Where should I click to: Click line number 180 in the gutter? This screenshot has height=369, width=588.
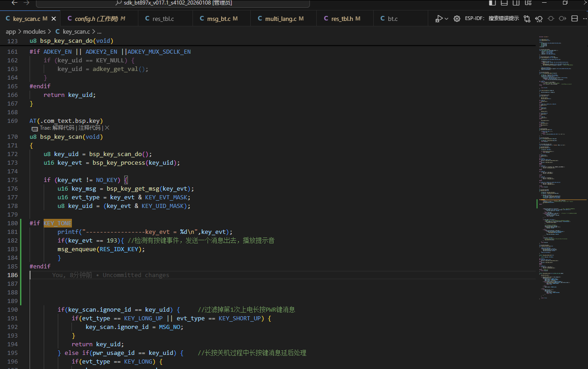coord(12,223)
